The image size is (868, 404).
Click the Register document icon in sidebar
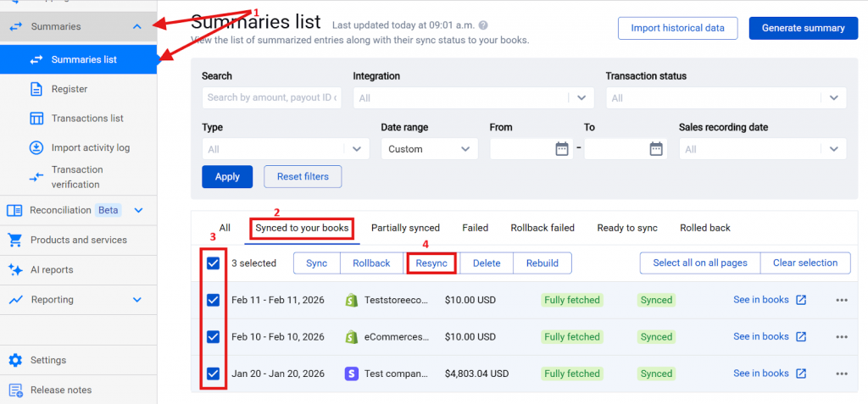coord(36,89)
